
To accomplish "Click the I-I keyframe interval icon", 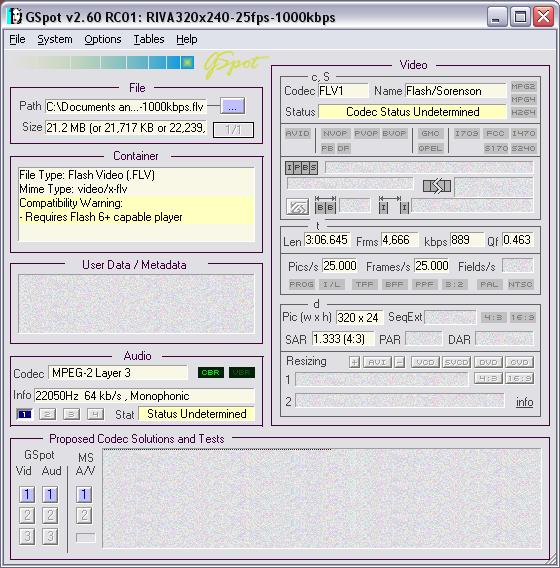I will click(x=393, y=205).
